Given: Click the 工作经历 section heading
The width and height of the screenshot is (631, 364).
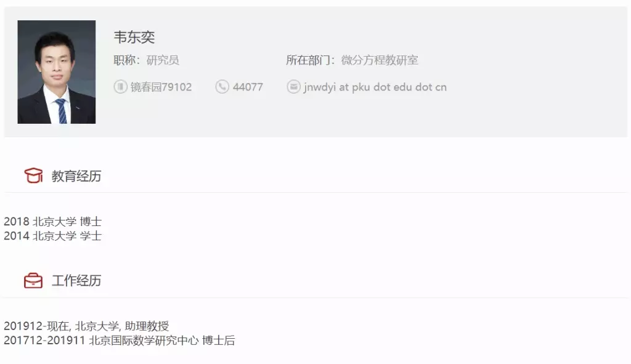Looking at the screenshot, I should click(76, 280).
